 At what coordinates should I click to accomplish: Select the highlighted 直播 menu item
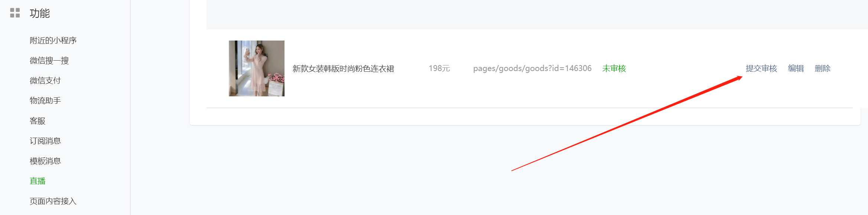38,181
